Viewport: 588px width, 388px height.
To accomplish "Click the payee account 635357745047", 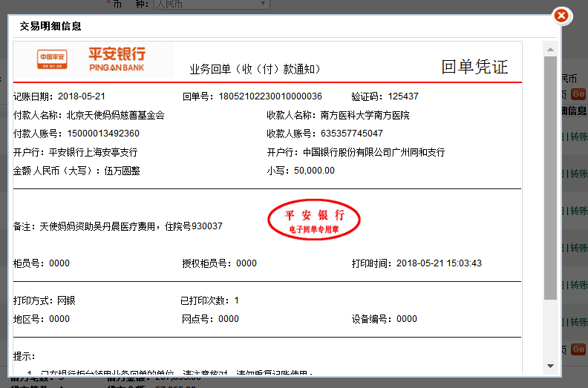I will 352,134.
